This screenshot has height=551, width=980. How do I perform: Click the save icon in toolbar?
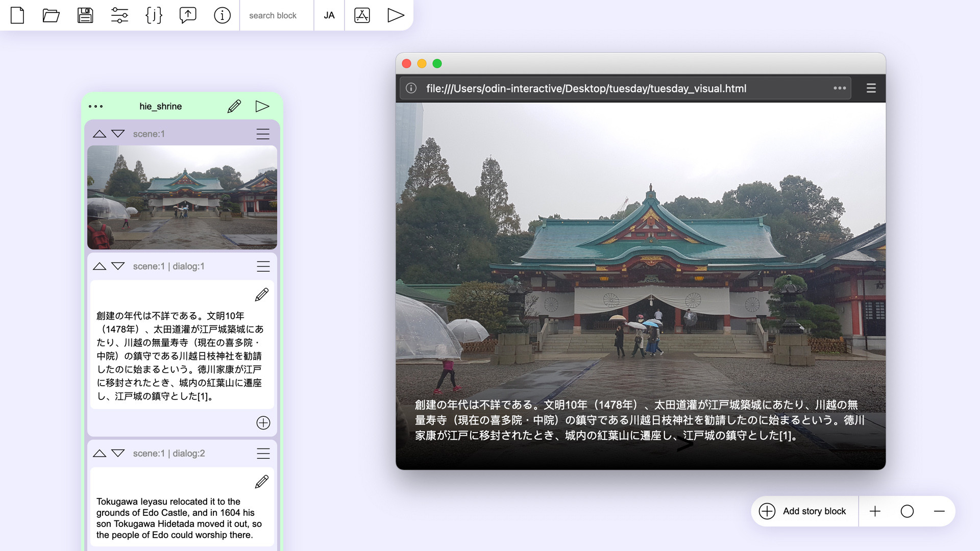coord(86,15)
